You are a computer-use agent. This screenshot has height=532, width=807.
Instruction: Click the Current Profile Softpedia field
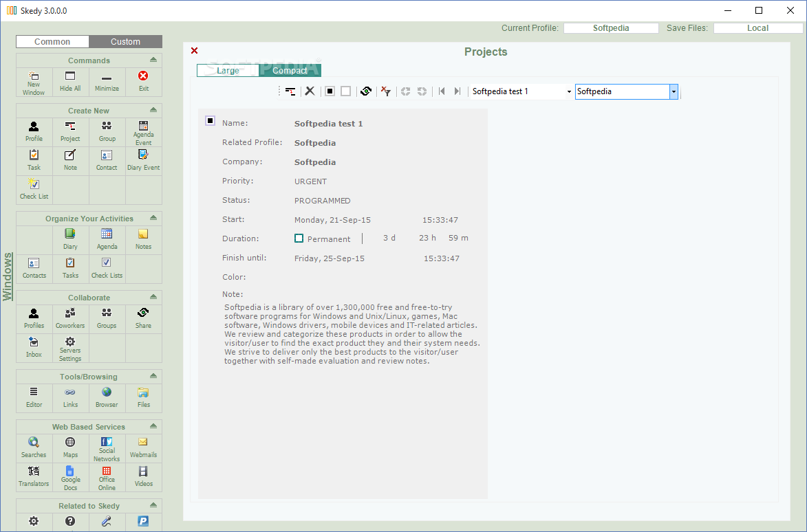tap(611, 28)
